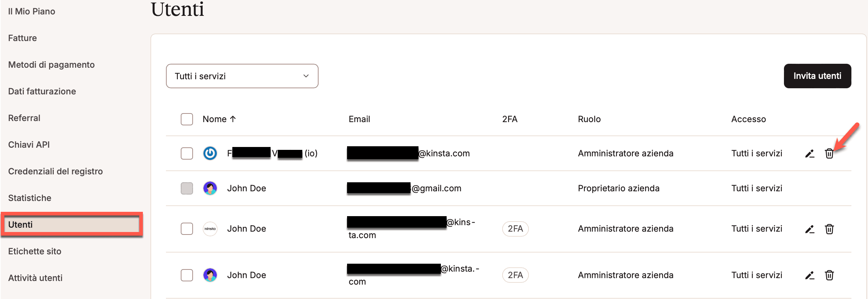Check the box for the last user row
The height and width of the screenshot is (299, 868).
click(187, 275)
